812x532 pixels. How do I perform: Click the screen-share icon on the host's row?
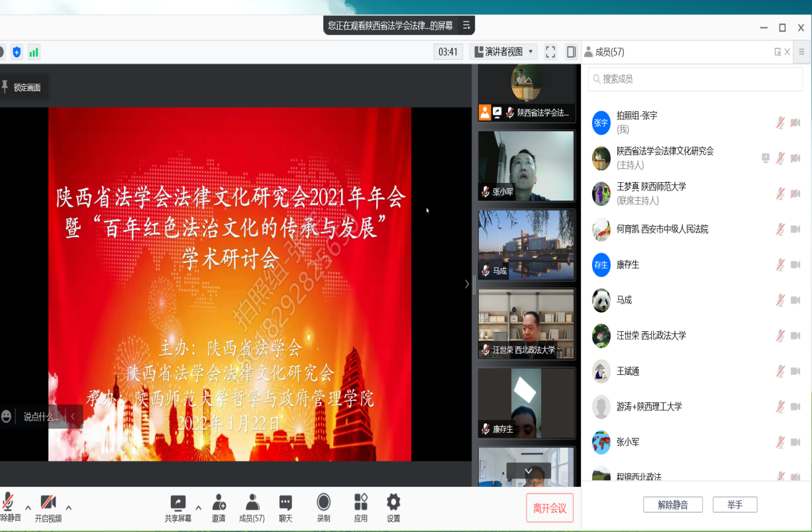(766, 158)
